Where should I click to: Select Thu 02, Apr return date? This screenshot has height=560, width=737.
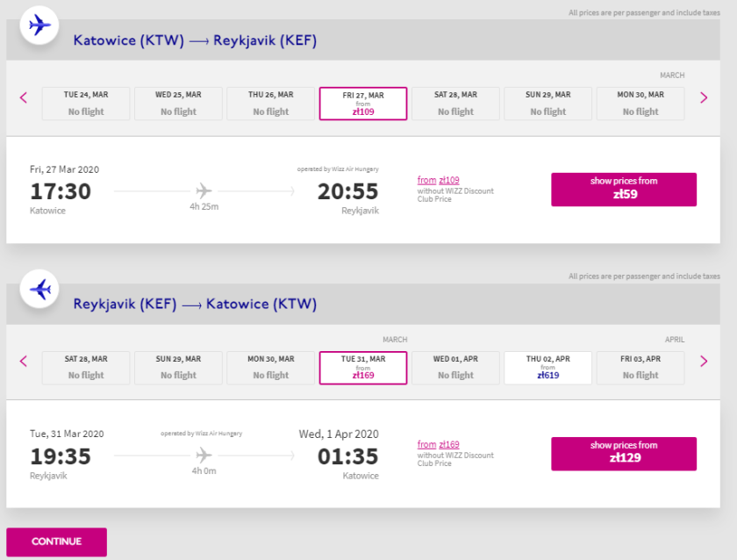pos(547,368)
